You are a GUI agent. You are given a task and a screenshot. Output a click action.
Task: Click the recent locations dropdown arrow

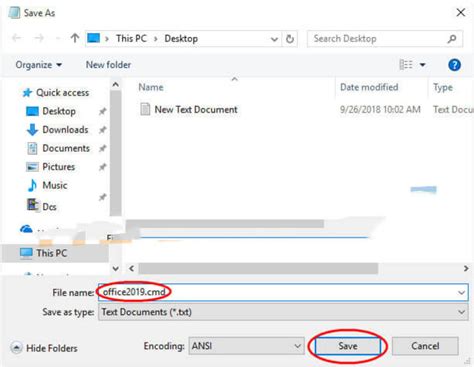(x=57, y=38)
